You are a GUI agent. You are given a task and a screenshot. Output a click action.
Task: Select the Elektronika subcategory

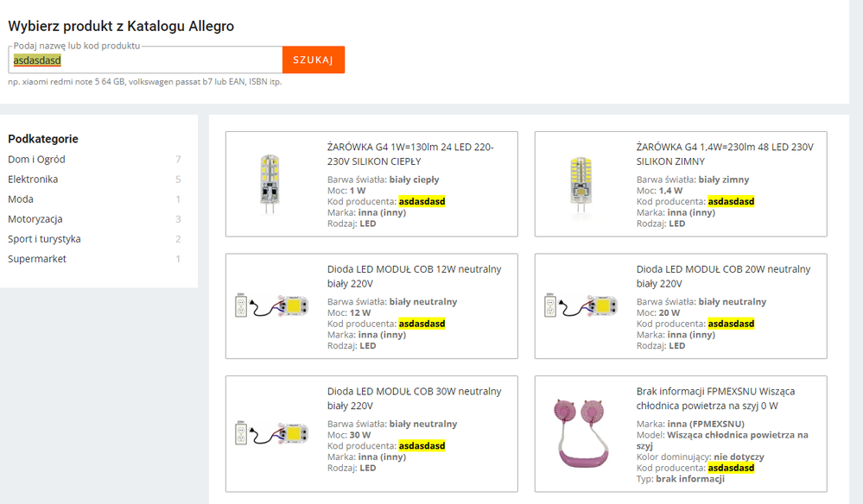point(33,180)
